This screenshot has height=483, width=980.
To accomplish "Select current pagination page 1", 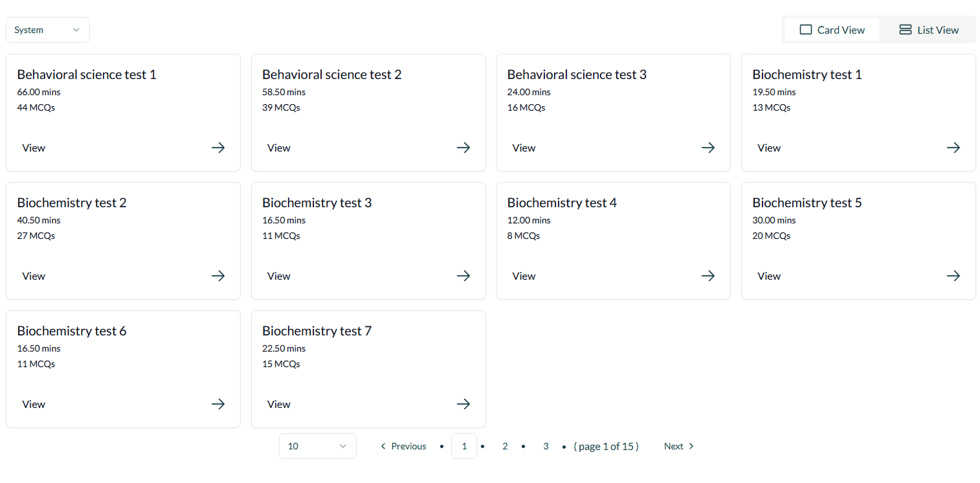I will 464,446.
